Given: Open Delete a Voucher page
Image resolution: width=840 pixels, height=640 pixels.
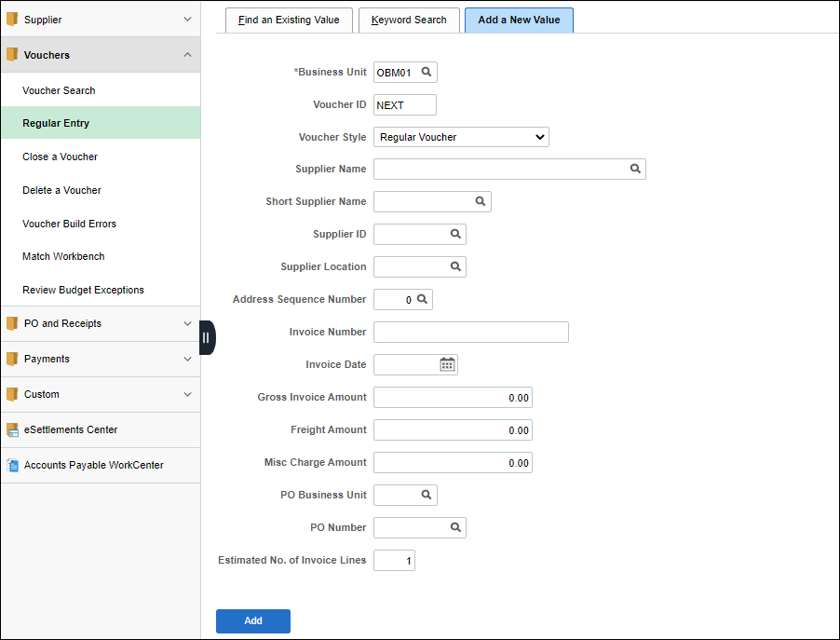Looking at the screenshot, I should point(61,190).
